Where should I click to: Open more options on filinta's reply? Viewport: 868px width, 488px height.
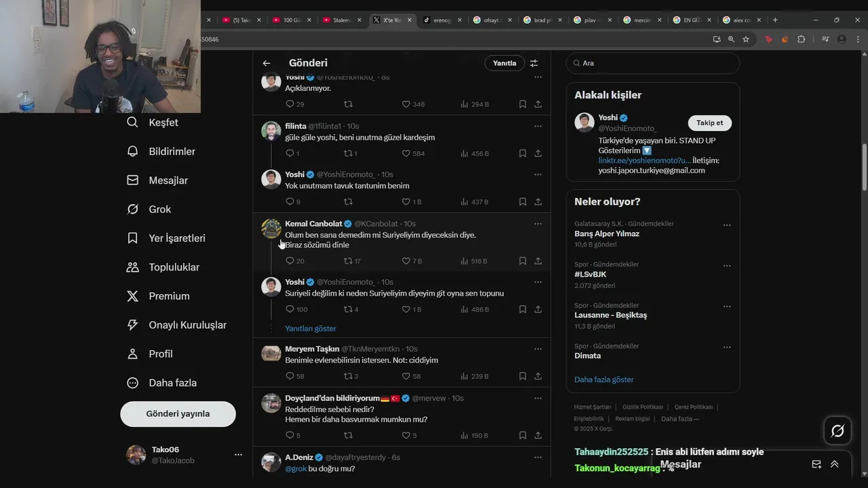[x=538, y=126]
